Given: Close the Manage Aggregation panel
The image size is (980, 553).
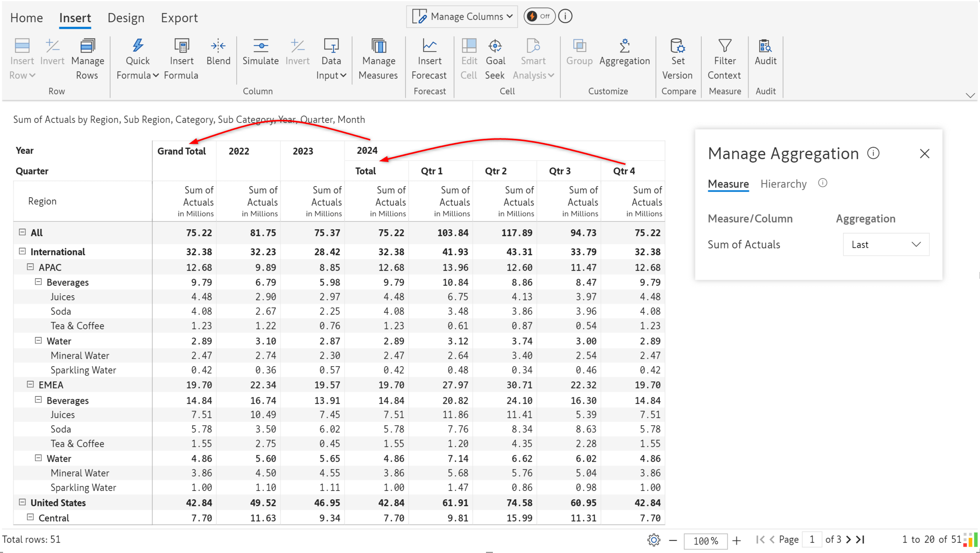Looking at the screenshot, I should pos(924,153).
